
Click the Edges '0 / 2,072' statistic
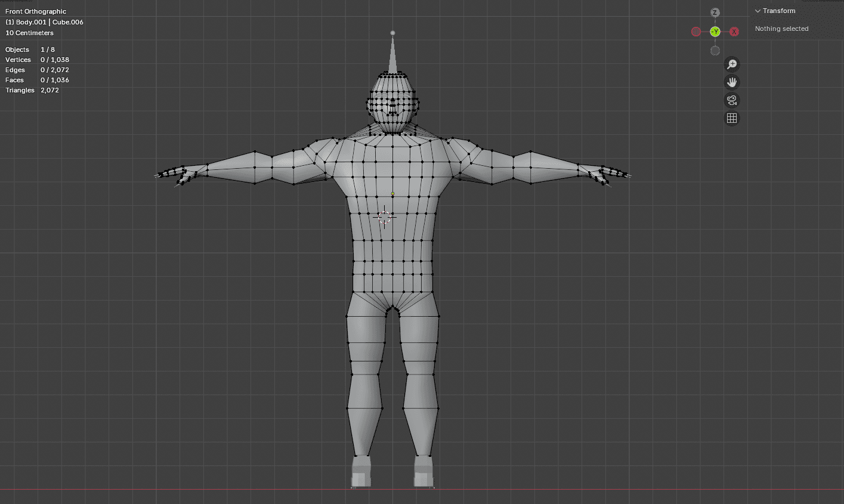coord(55,70)
